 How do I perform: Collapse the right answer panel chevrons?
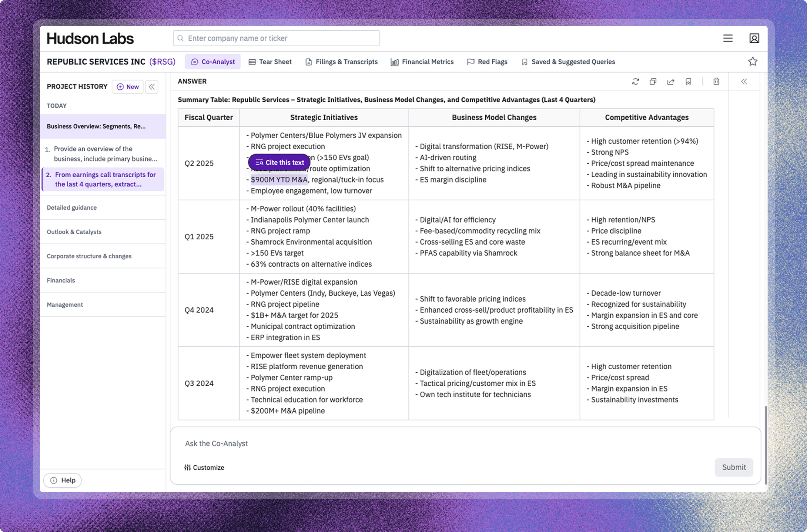(x=744, y=81)
